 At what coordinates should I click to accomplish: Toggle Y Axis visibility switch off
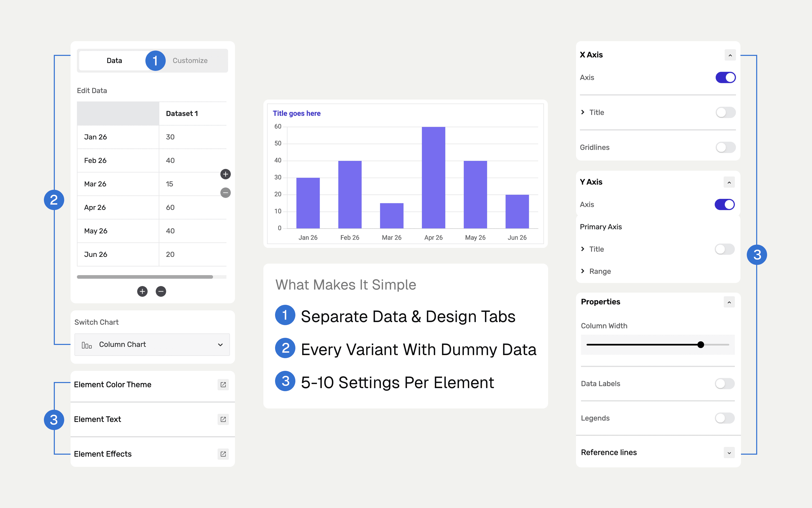point(724,205)
